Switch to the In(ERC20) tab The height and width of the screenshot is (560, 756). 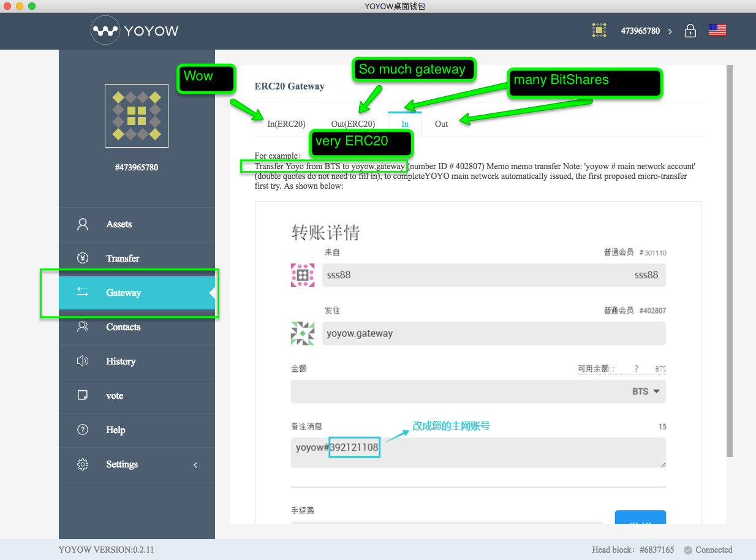pos(286,124)
